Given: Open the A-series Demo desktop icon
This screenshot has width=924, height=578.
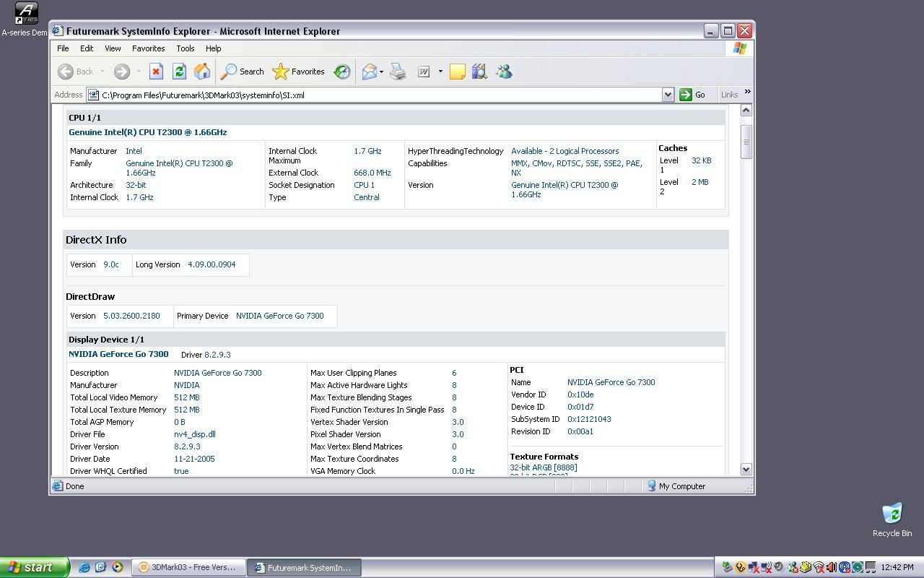Looking at the screenshot, I should (x=25, y=20).
